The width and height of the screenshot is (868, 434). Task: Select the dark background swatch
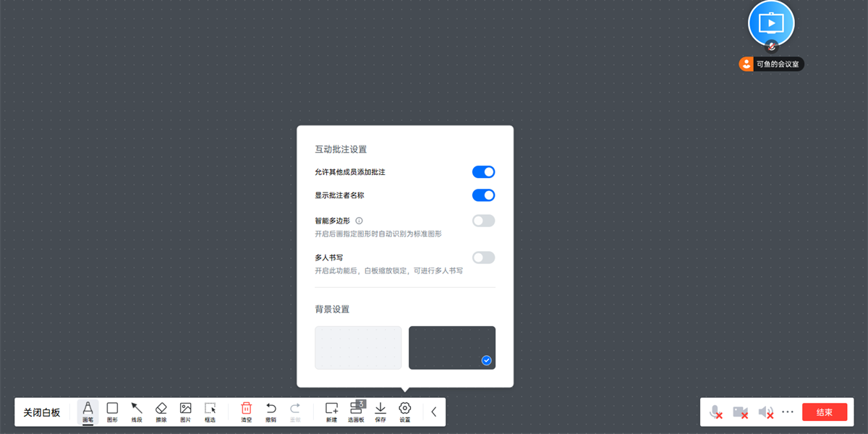(x=452, y=347)
